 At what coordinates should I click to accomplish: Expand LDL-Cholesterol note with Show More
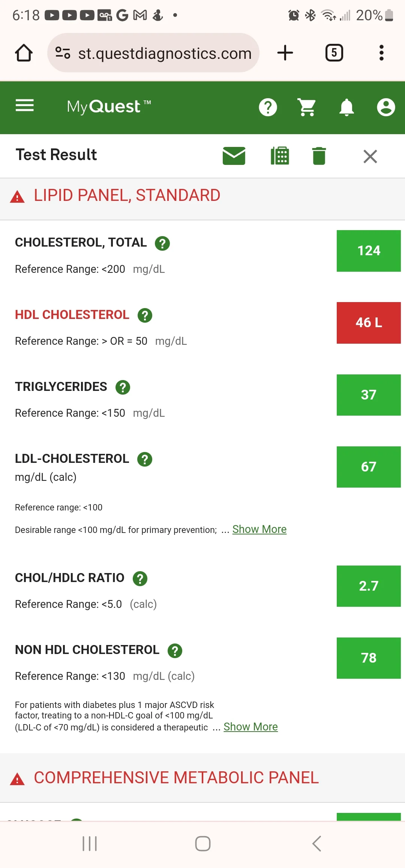[259, 529]
